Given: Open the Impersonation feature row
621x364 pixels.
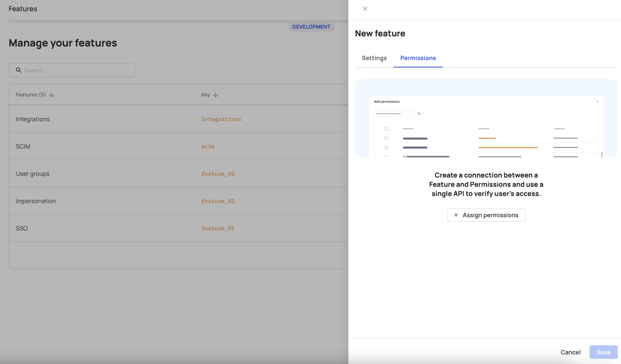Looking at the screenshot, I should 99,201.
